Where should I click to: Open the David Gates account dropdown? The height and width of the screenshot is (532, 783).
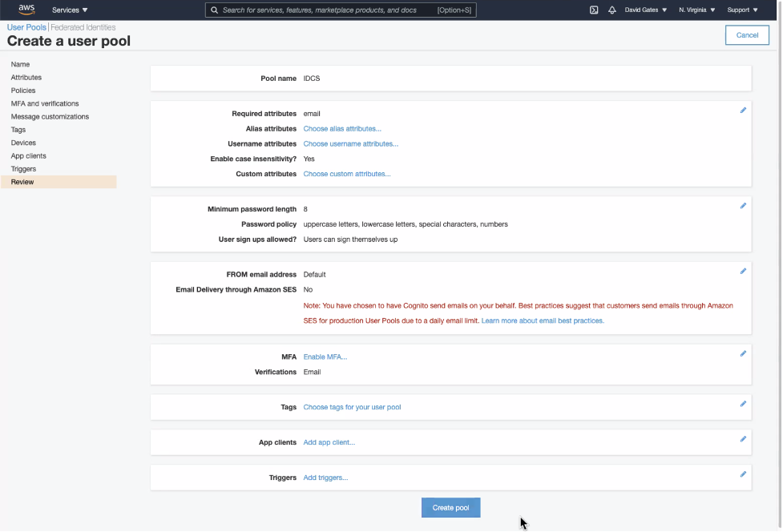point(646,10)
